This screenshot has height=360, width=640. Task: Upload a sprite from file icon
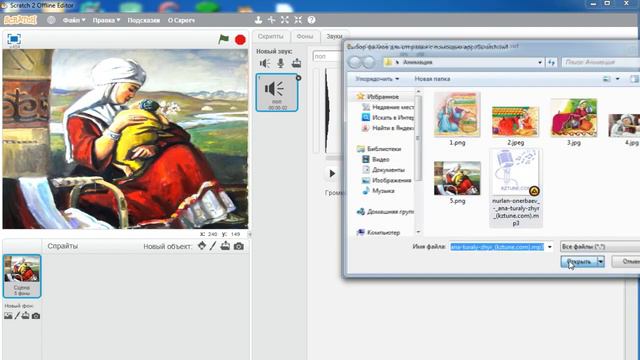[x=225, y=246]
